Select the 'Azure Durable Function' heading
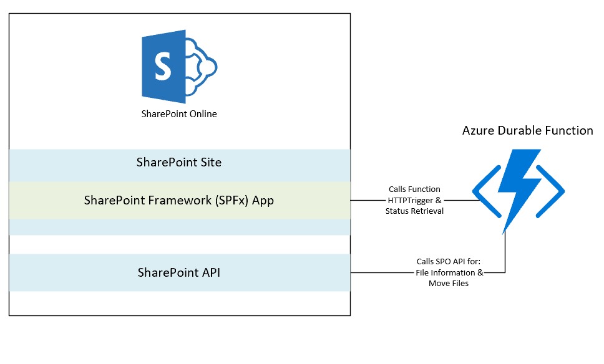604x364 pixels. 527,131
